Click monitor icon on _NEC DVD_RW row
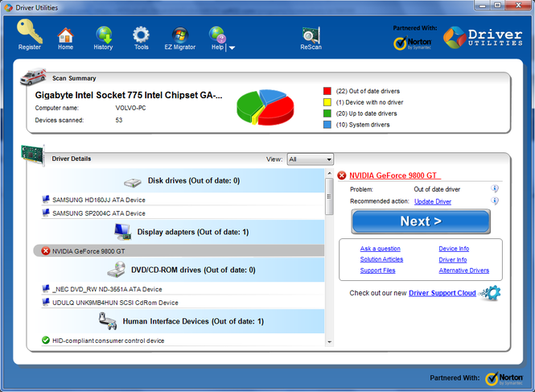Screen dimensions: 535x392 click(45, 289)
